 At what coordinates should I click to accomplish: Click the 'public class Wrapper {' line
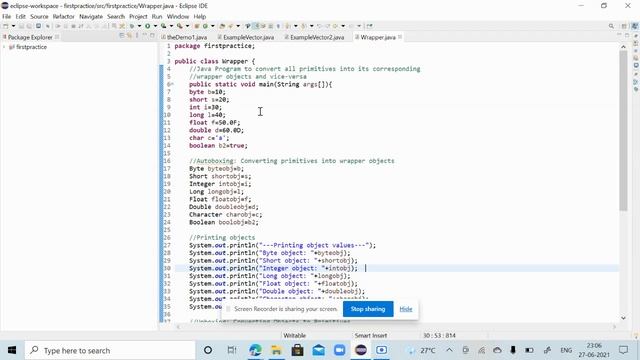pyautogui.click(x=215, y=61)
